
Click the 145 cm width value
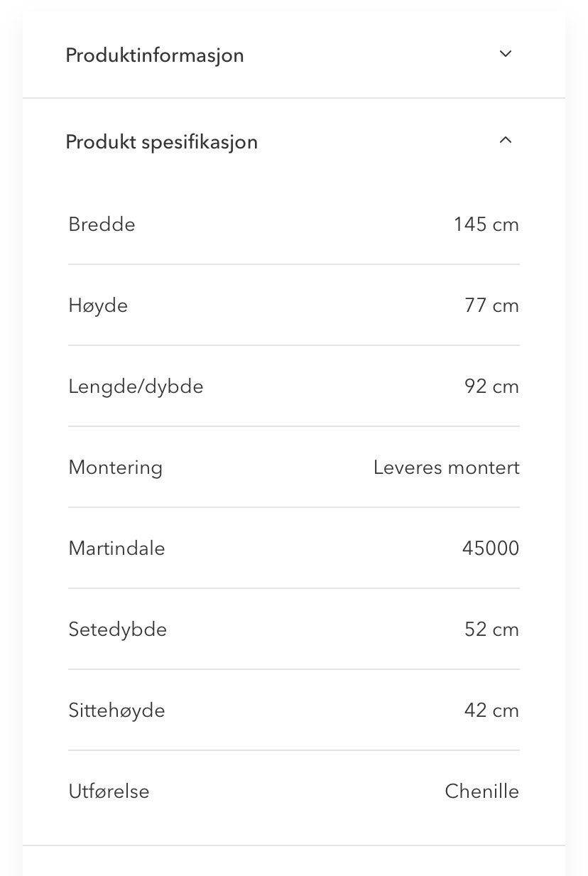coord(486,225)
